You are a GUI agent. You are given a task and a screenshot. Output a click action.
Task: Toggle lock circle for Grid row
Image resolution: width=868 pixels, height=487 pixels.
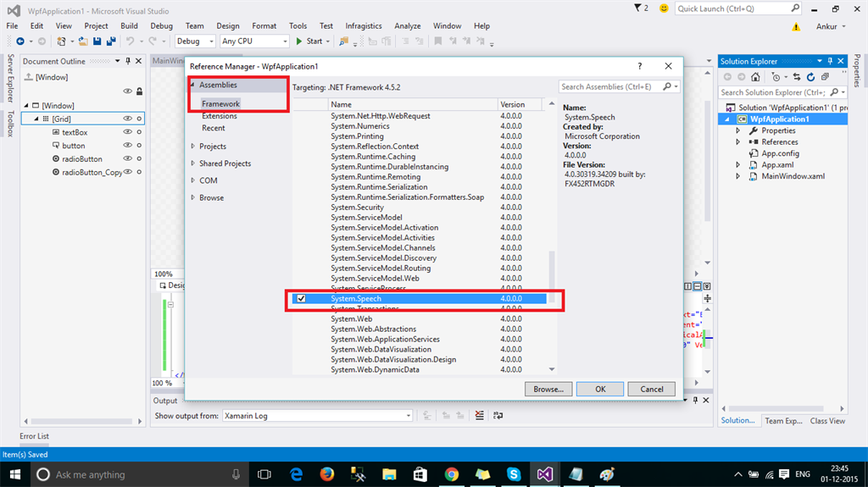pos(140,119)
